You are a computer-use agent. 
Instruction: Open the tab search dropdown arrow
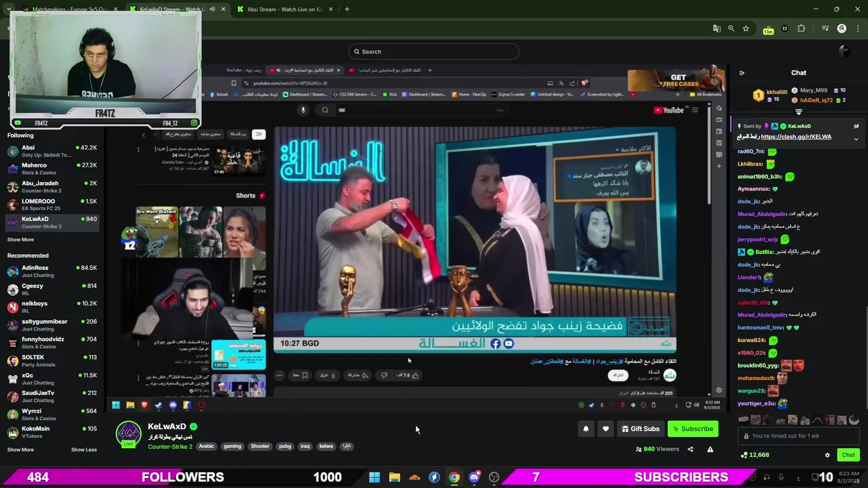click(8, 9)
